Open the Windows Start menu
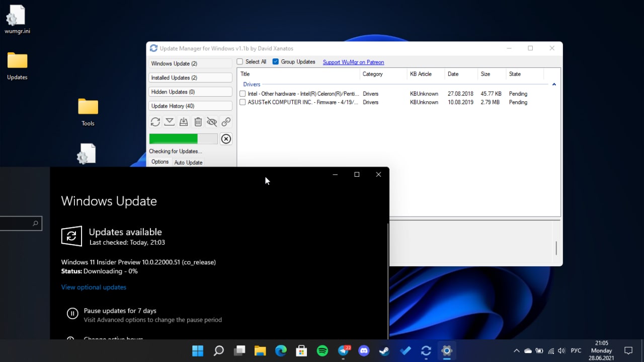The image size is (644, 362). coord(198,351)
